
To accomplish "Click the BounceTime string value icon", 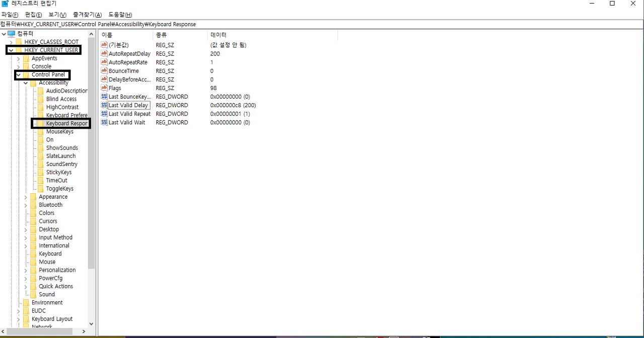I will (105, 70).
